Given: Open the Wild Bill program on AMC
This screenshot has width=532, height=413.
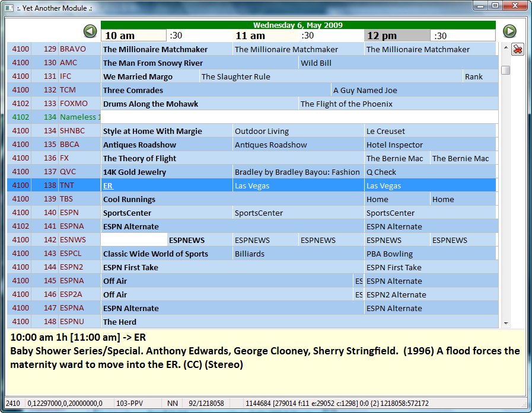Looking at the screenshot, I should [x=399, y=63].
